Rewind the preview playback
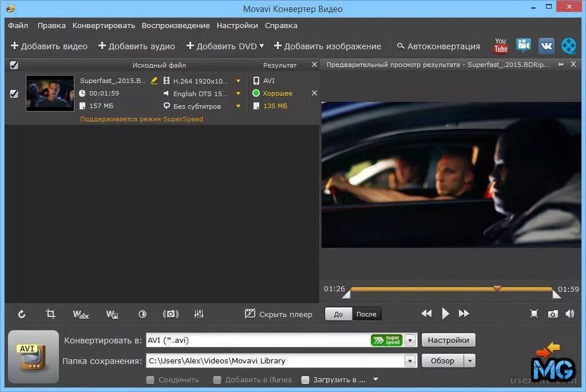Viewport: 586px width, 392px height. 426,314
